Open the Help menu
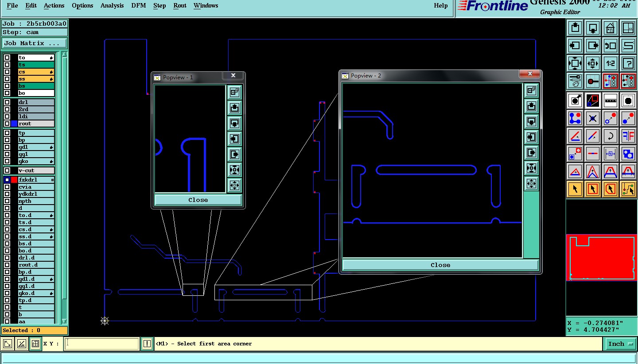This screenshot has height=364, width=638. pyautogui.click(x=441, y=5)
